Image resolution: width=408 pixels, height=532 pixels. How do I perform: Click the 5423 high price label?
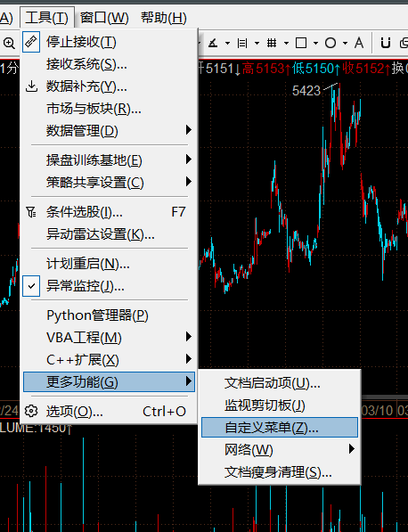coord(306,91)
